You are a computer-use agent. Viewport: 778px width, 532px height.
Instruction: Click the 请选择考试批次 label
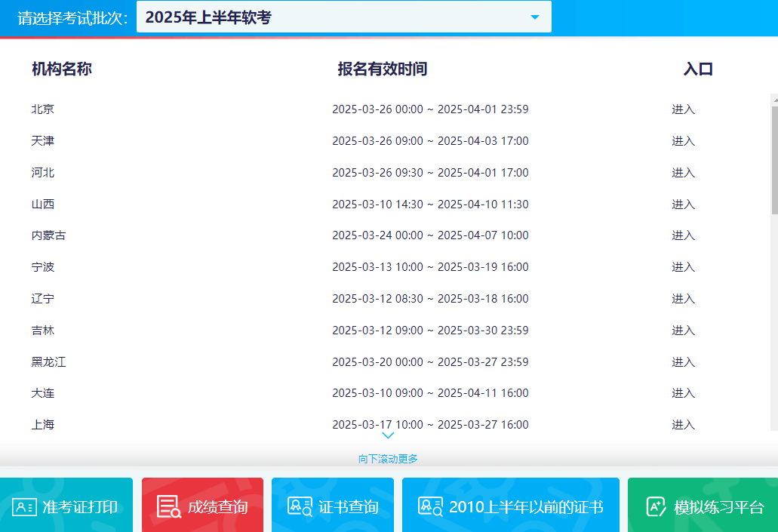click(x=72, y=18)
